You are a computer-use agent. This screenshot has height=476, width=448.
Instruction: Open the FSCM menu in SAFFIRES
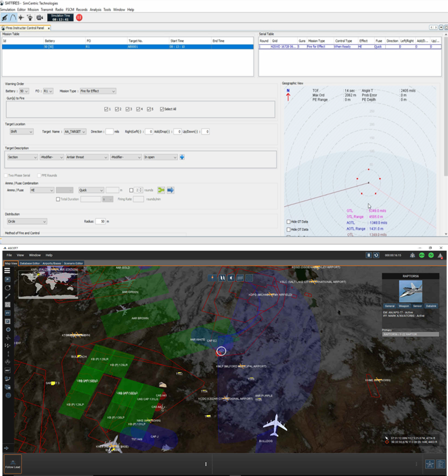(x=70, y=10)
